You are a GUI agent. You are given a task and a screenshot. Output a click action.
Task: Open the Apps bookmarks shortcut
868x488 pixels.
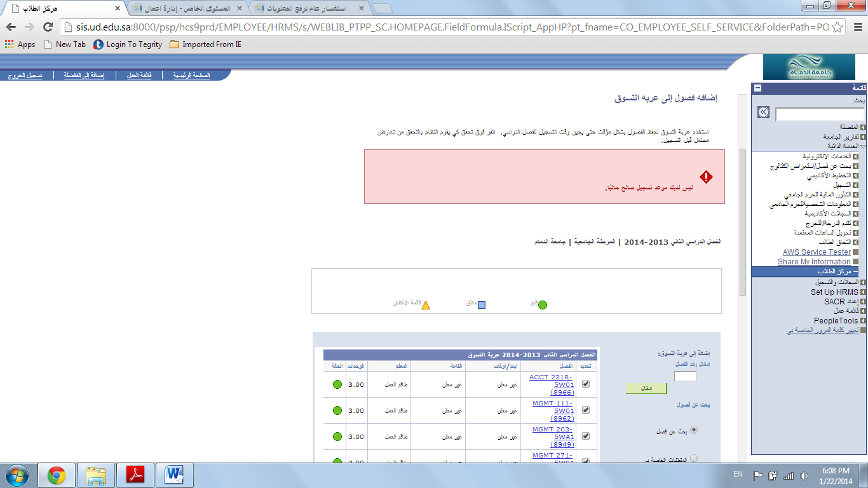pos(20,44)
